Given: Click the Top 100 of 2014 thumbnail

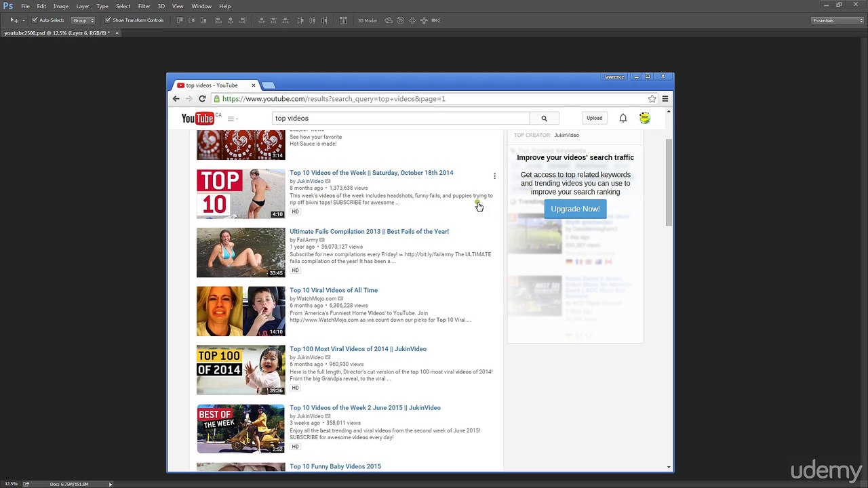Looking at the screenshot, I should point(241,370).
